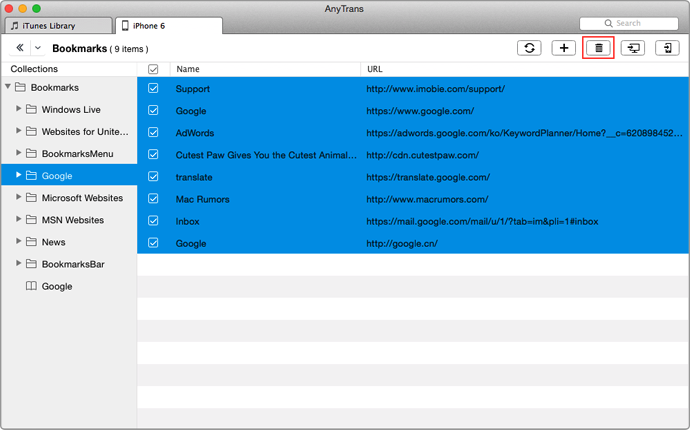Expand the selected Google folder
Viewport: 690px width, 430px height.
coord(18,175)
